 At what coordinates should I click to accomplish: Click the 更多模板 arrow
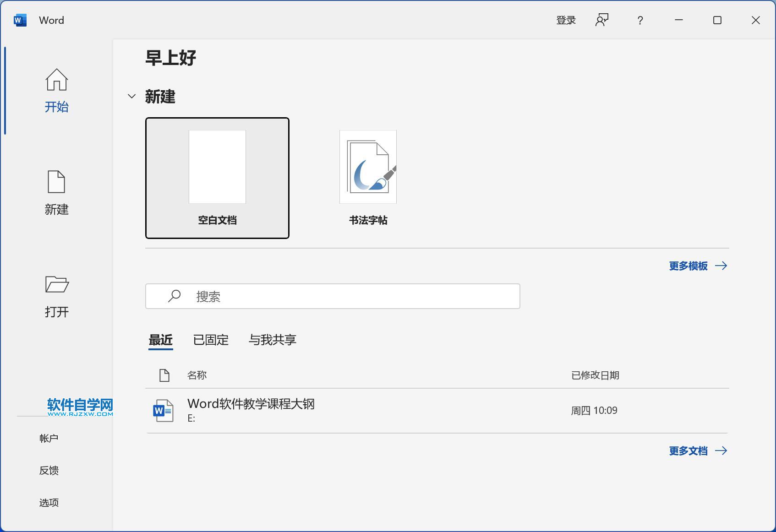722,266
